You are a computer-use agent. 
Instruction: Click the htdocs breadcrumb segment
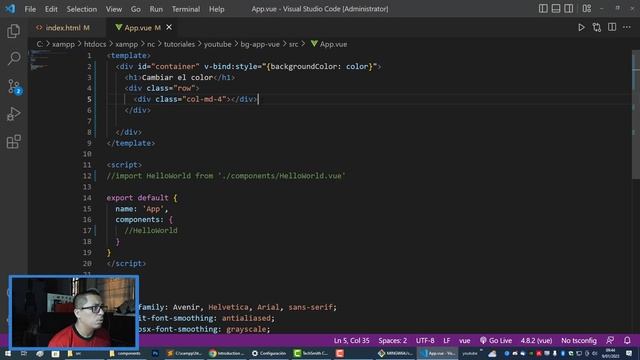click(x=95, y=44)
